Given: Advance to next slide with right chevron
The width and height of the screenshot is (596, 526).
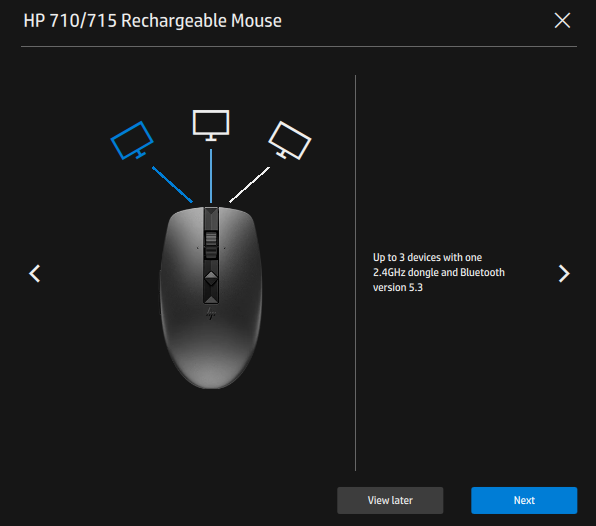Looking at the screenshot, I should [x=564, y=273].
